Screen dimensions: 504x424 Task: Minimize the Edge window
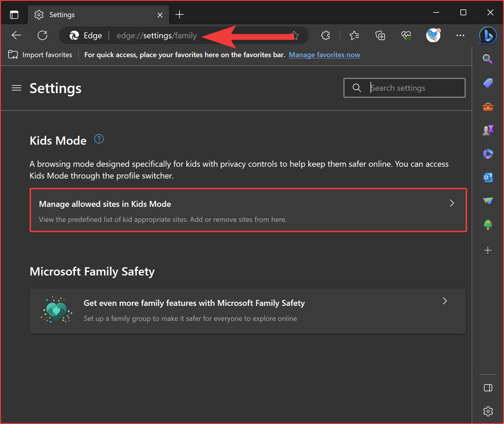pyautogui.click(x=436, y=12)
